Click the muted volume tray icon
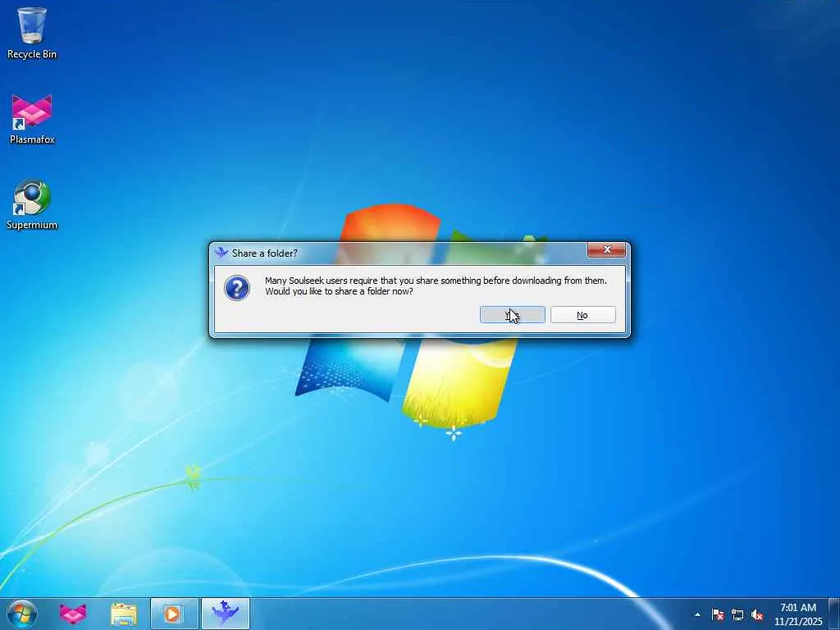Image resolution: width=840 pixels, height=630 pixels. pyautogui.click(x=757, y=615)
